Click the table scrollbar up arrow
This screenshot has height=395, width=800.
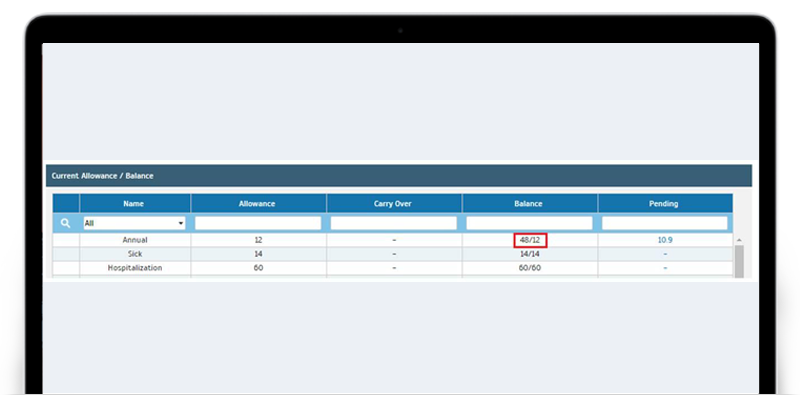coord(739,240)
